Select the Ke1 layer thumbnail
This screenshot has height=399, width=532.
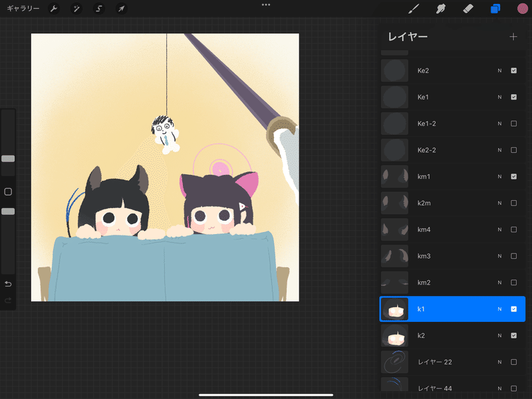pyautogui.click(x=394, y=97)
